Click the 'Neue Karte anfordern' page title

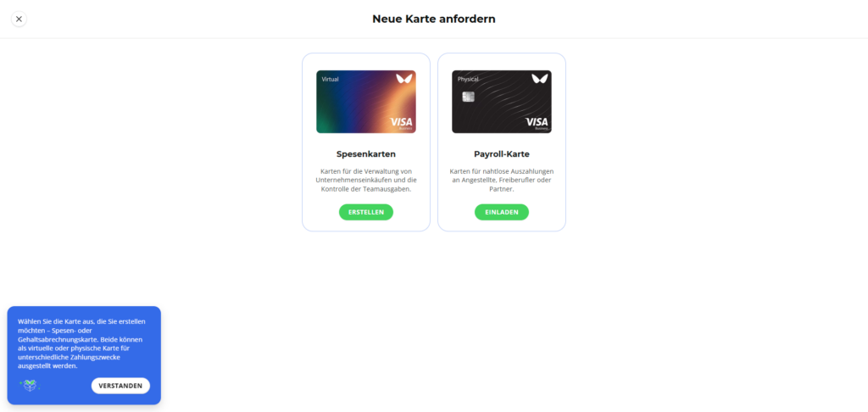pos(434,19)
